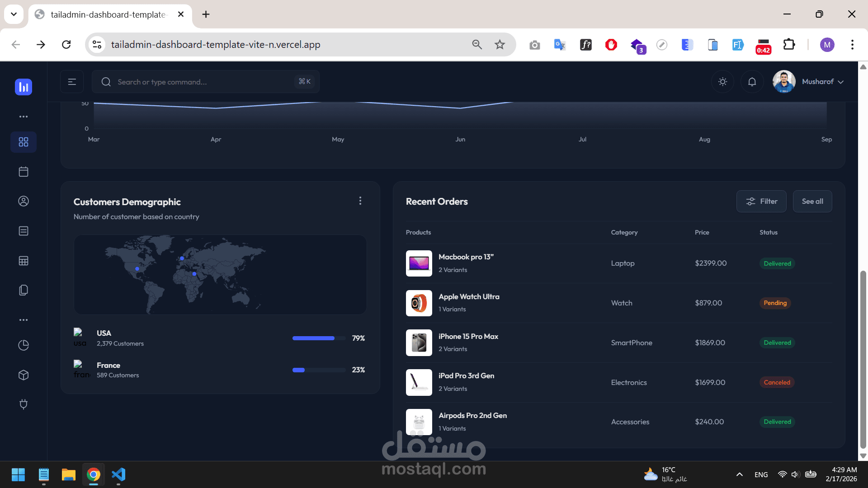Click the See all button
This screenshot has height=488, width=868.
812,202
